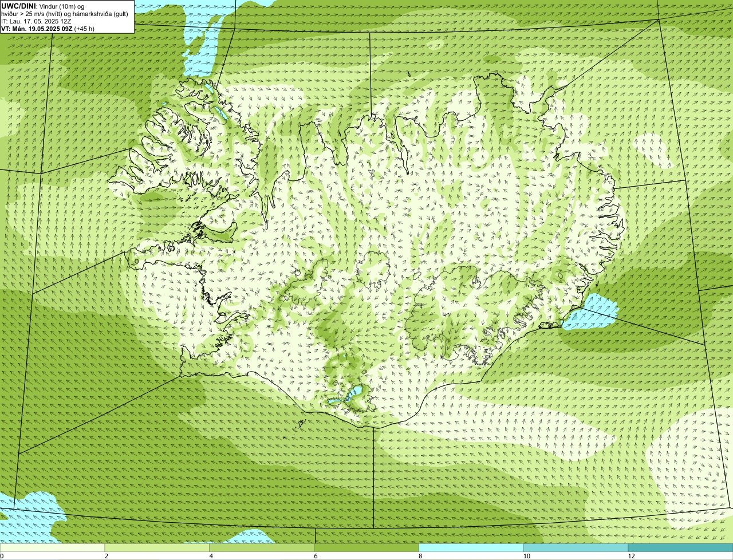
Task: Click the '6' label under the color bar
Action: [x=316, y=556]
